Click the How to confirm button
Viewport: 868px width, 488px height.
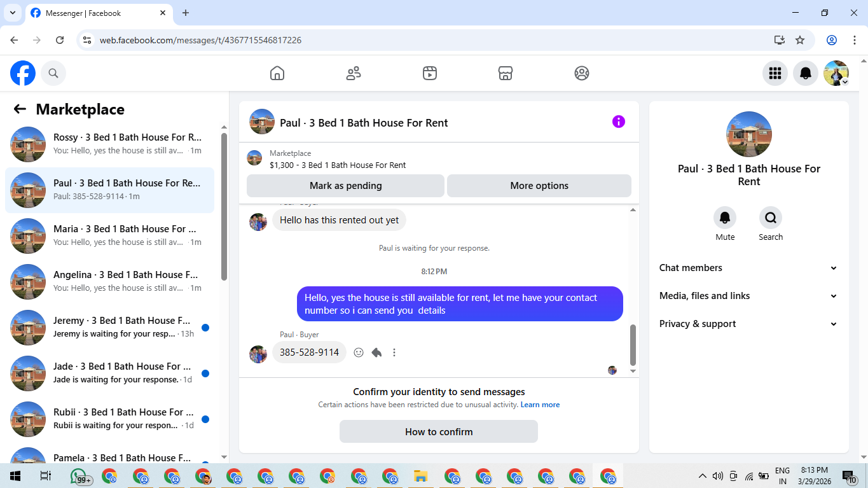(439, 431)
